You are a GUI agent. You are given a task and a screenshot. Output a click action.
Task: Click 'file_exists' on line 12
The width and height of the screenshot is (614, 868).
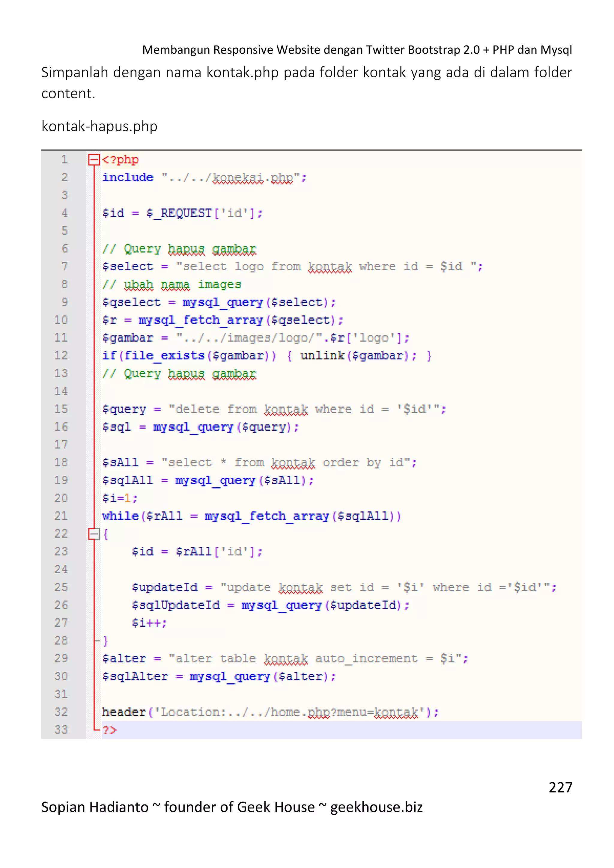click(165, 356)
